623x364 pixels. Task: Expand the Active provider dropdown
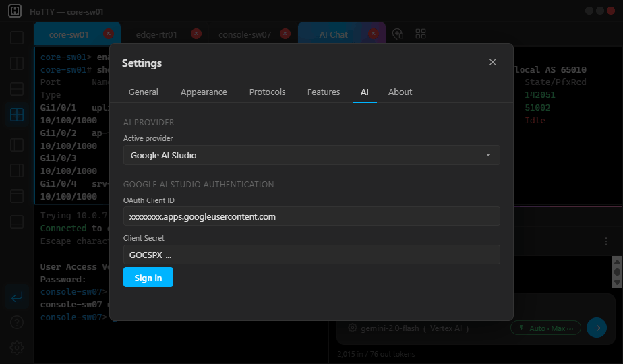(311, 155)
